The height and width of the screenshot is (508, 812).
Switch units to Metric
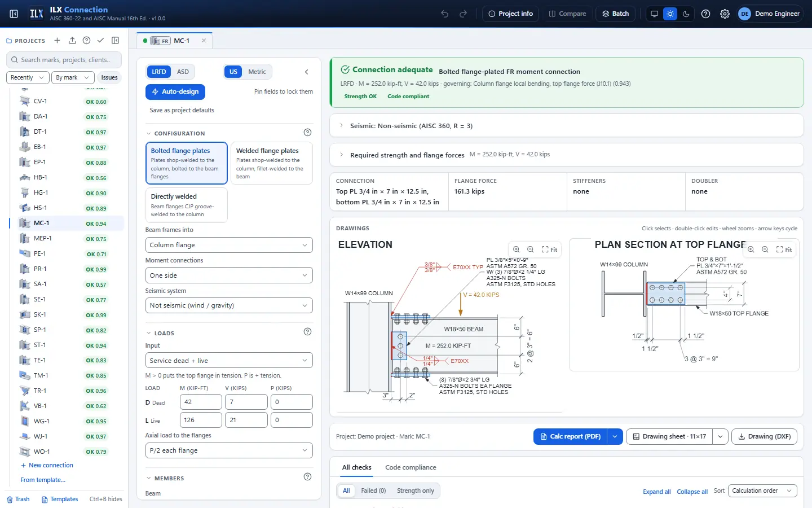point(257,72)
